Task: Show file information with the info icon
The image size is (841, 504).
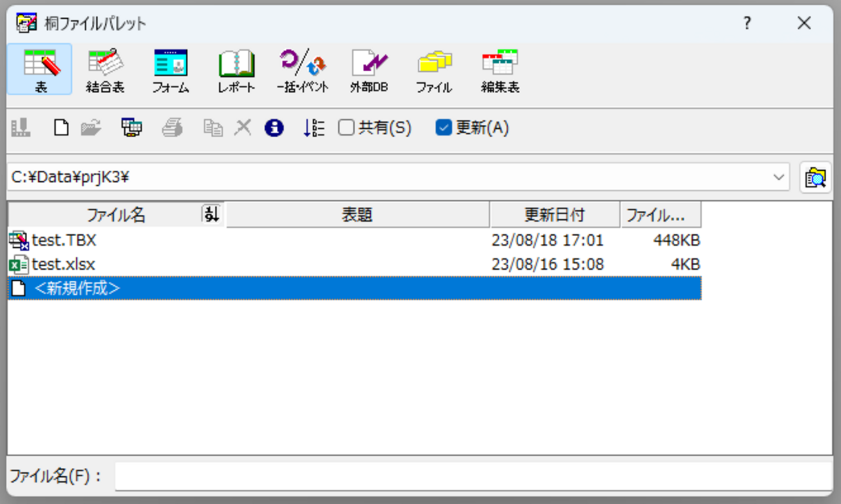Action: tap(274, 128)
